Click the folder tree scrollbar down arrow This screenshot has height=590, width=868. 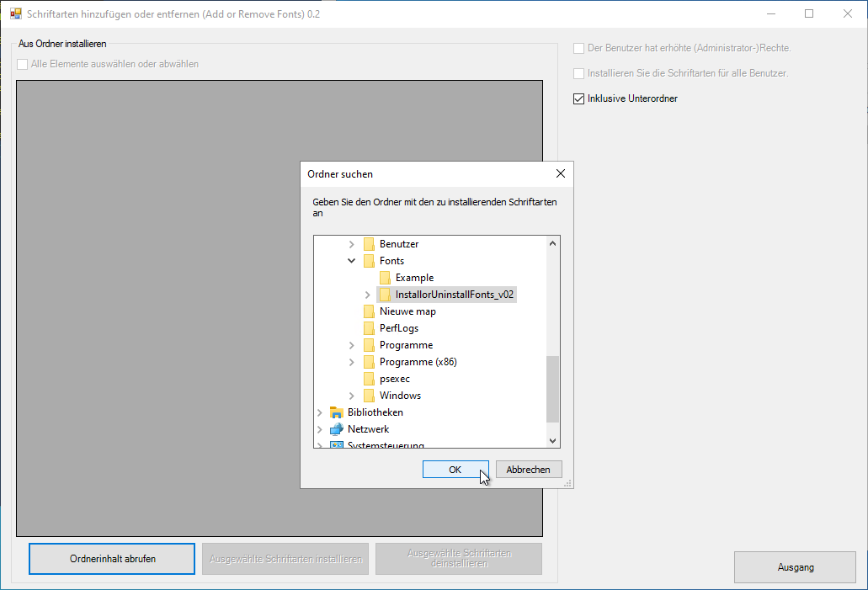(553, 440)
